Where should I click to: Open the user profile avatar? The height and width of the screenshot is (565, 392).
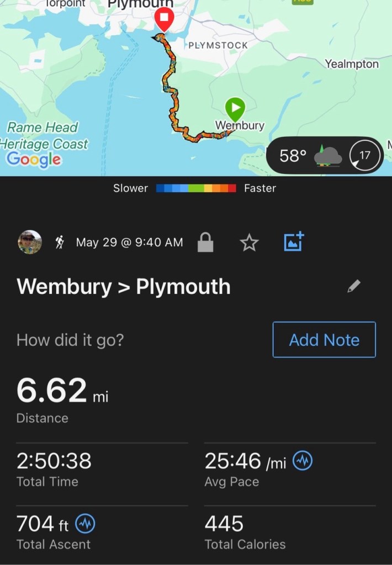point(30,242)
